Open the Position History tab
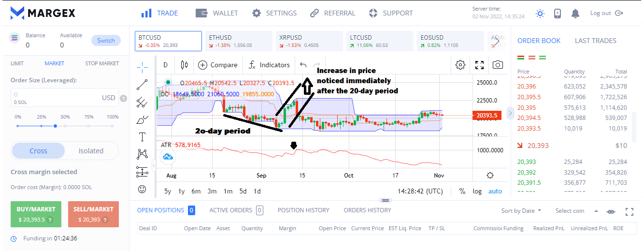This screenshot has height=251, width=644. tap(303, 210)
